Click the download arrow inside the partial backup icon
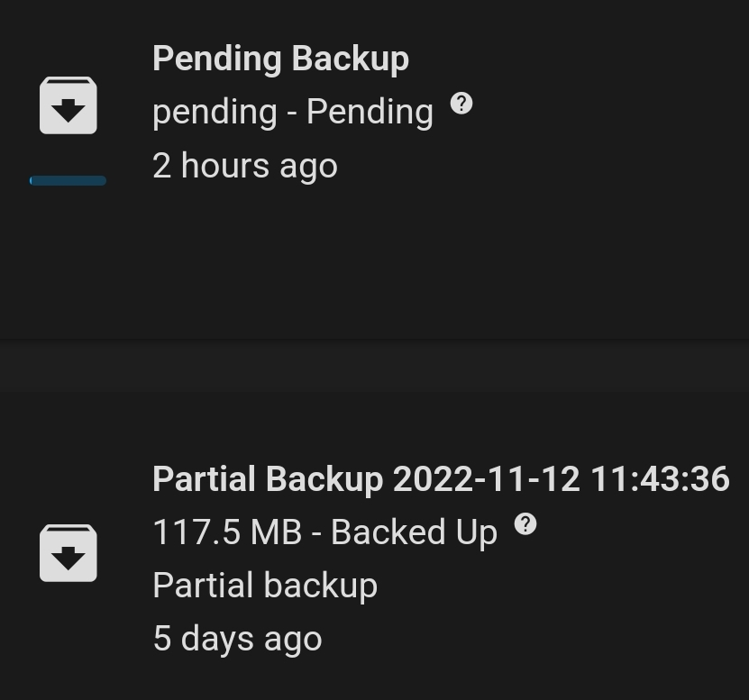749x700 pixels. click(x=68, y=558)
